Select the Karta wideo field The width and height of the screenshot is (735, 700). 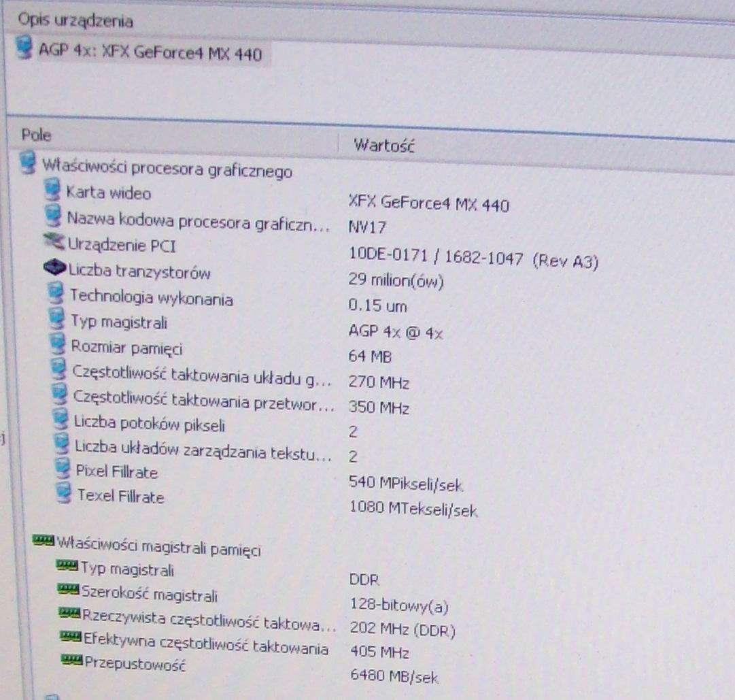click(108, 193)
